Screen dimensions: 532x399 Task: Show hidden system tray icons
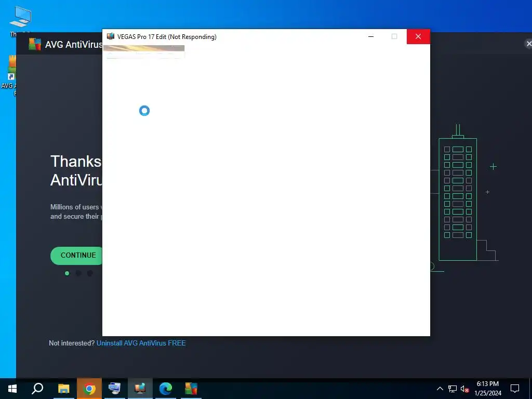coord(440,389)
